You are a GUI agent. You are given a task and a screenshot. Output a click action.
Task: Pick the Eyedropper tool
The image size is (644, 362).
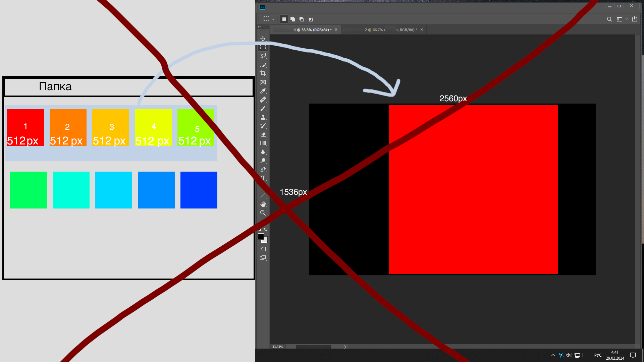[x=263, y=91]
